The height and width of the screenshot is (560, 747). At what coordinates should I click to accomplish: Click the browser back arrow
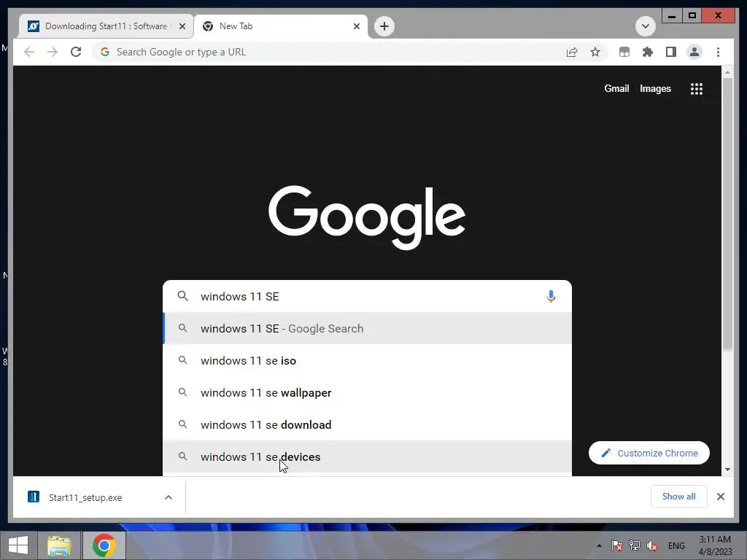click(29, 52)
